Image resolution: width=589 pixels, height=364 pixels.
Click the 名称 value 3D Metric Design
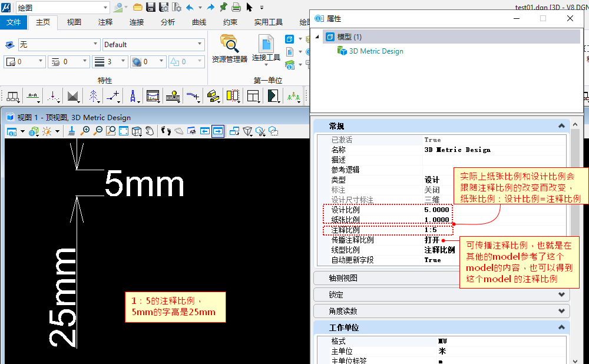tap(457, 150)
